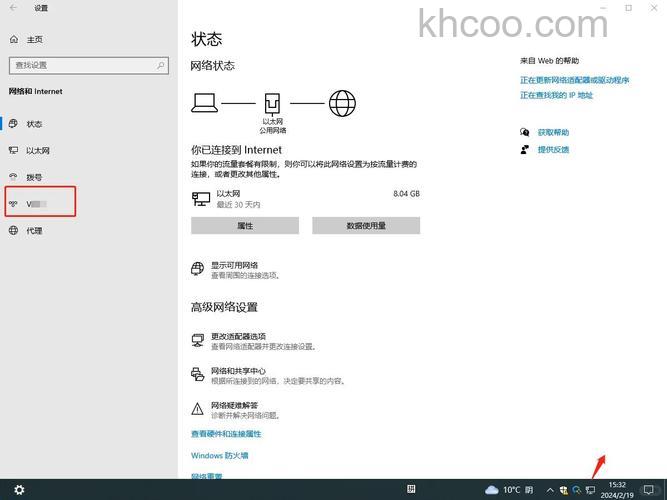Image resolution: width=667 pixels, height=500 pixels.
Task: Click 显示可用网络
Action: [x=234, y=266]
